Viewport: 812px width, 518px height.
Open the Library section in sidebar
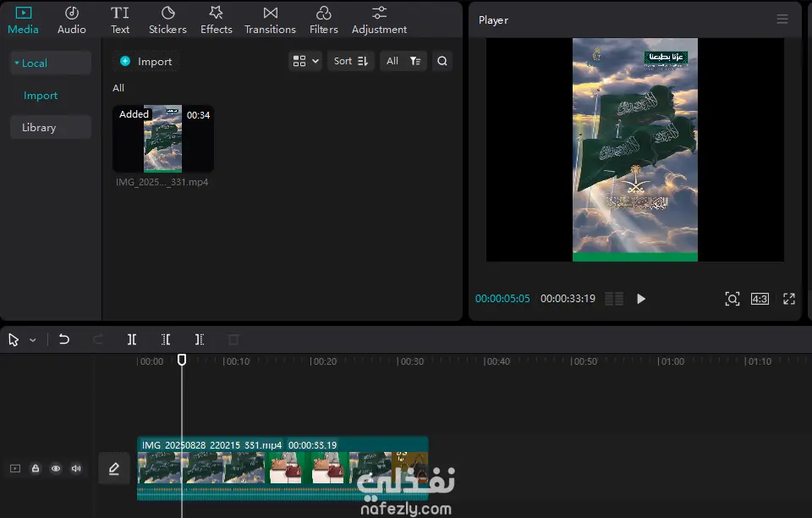(x=50, y=128)
